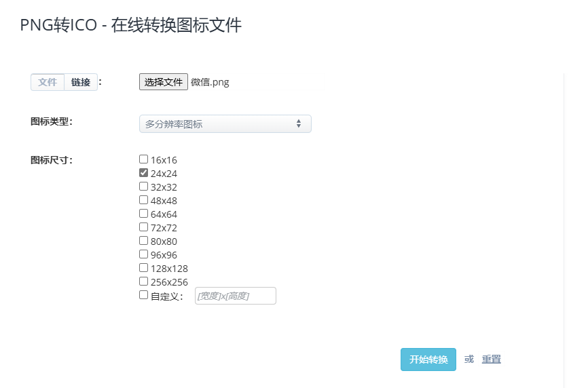Click the 重置 reset link
Screen dimensions: 588x388
[491, 360]
